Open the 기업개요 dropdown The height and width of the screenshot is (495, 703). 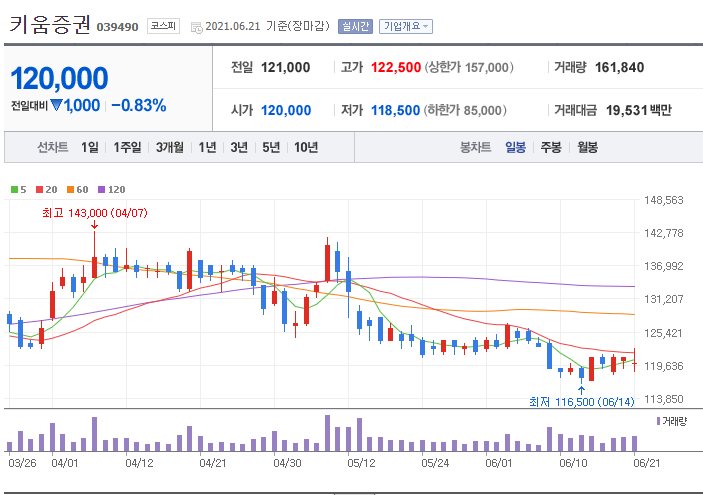(x=406, y=26)
